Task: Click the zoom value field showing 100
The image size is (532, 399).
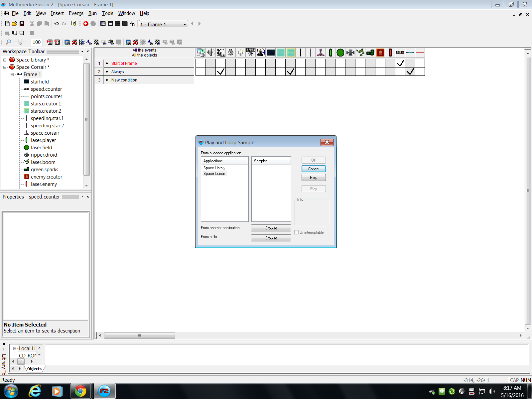Action: tap(37, 42)
